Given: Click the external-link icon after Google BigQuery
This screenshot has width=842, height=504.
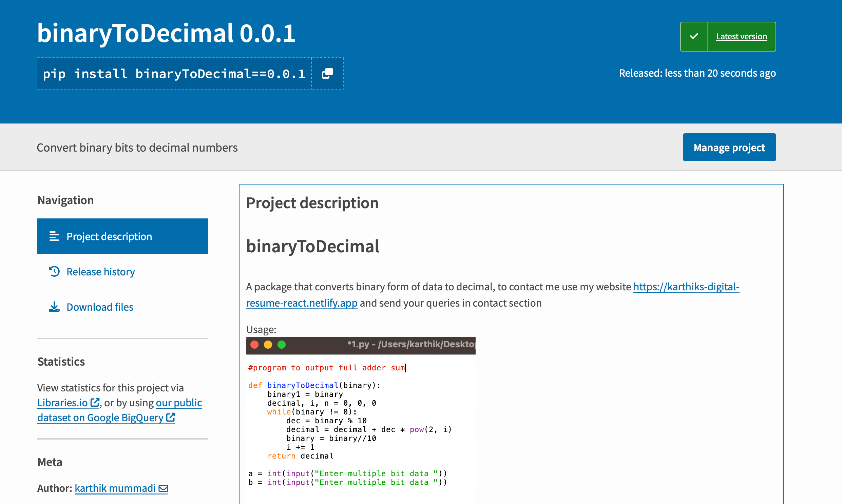Looking at the screenshot, I should pyautogui.click(x=171, y=417).
